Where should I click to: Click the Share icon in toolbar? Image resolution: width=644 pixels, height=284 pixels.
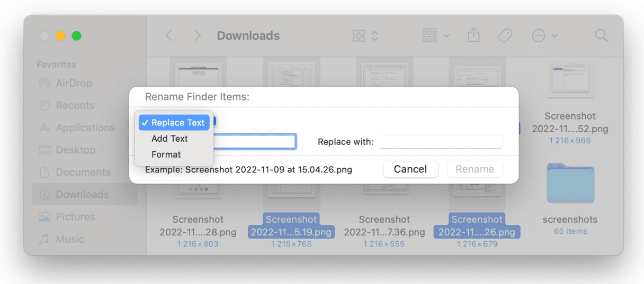473,36
